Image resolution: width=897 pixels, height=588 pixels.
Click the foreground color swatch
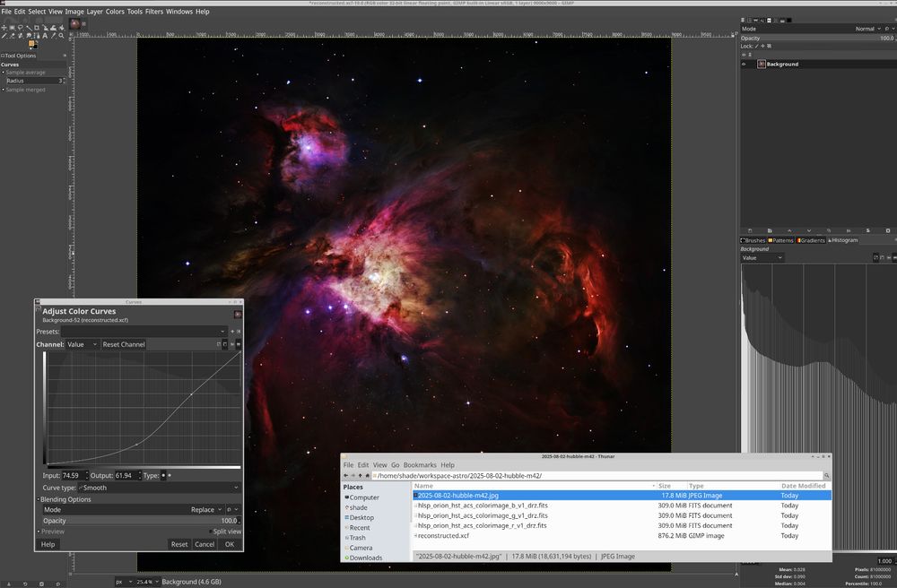pyautogui.click(x=31, y=42)
